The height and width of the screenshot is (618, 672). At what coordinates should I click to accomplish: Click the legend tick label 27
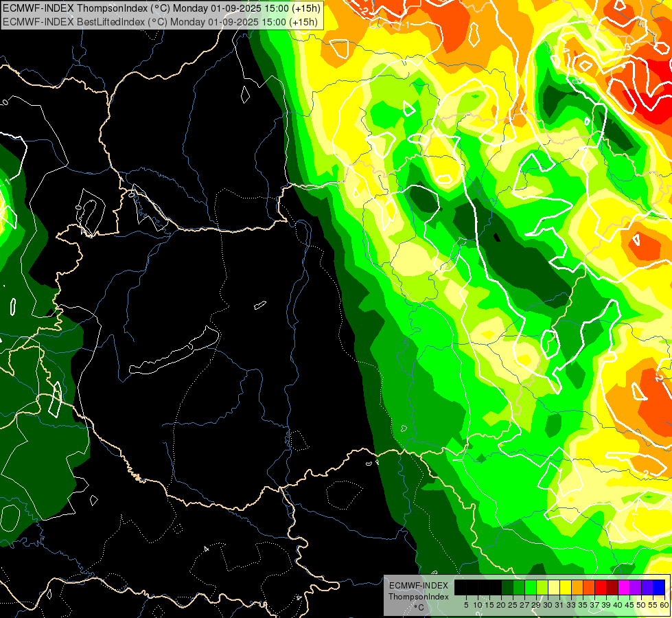(x=524, y=605)
